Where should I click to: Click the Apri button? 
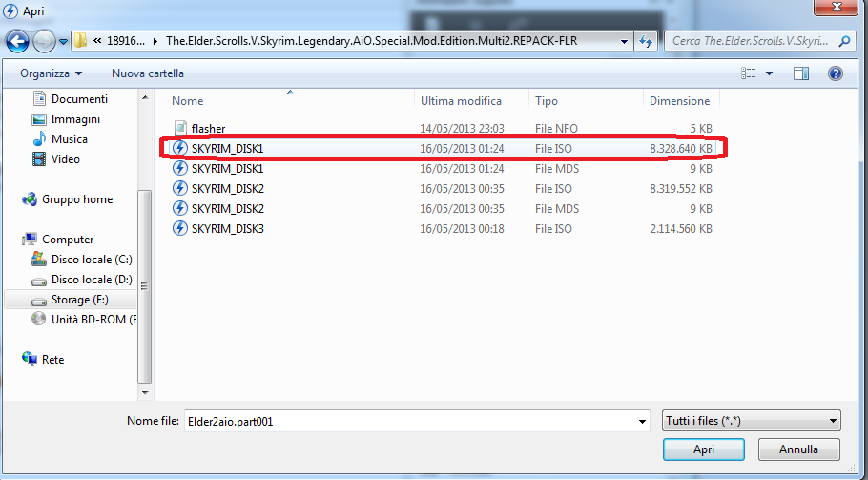pos(704,449)
